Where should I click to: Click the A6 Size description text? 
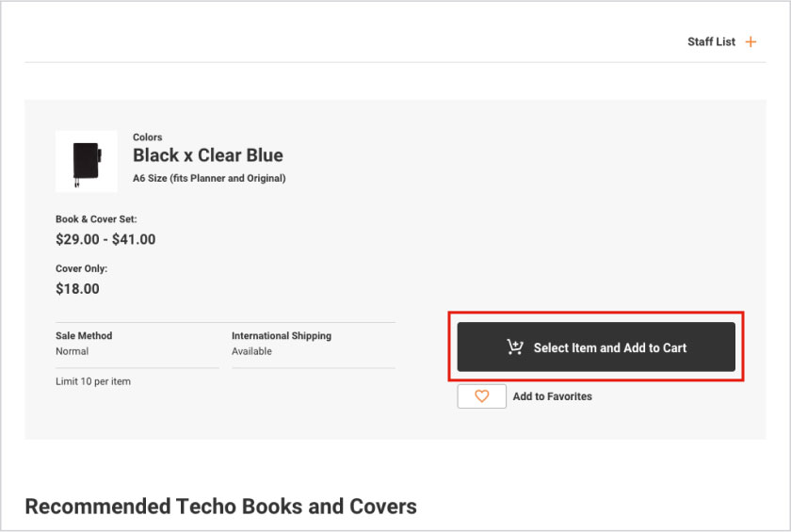tap(209, 178)
